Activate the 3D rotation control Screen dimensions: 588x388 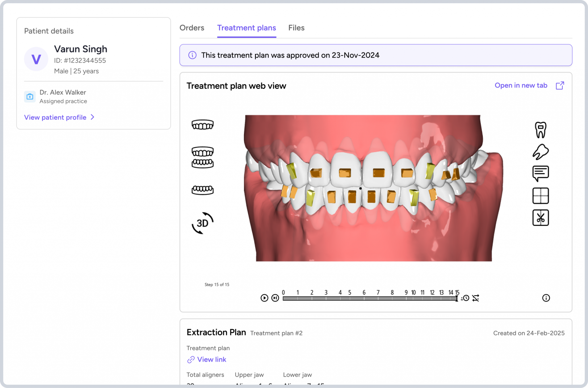coord(202,223)
